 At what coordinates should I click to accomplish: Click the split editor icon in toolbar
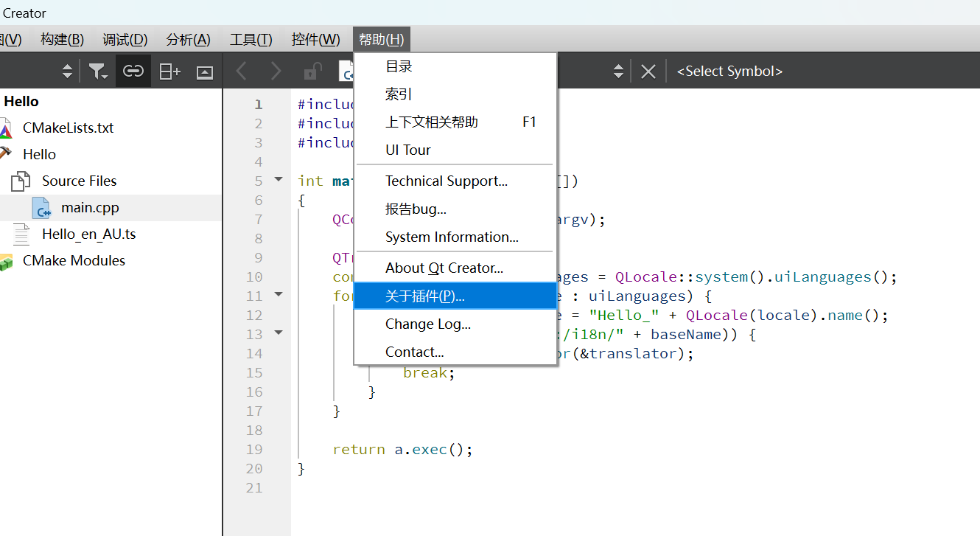(x=169, y=71)
